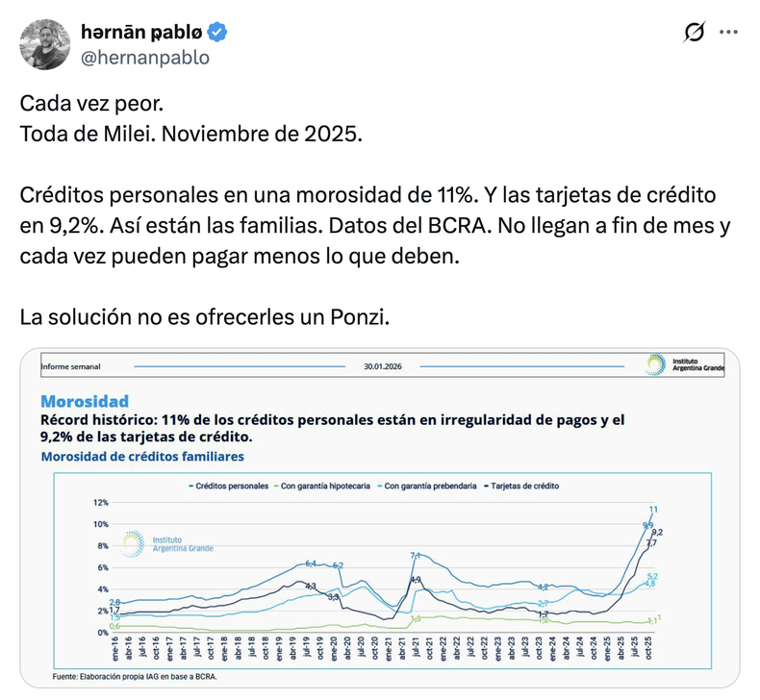Open the @hernanpablo handle link
The height and width of the screenshot is (700, 760).
pos(145,57)
